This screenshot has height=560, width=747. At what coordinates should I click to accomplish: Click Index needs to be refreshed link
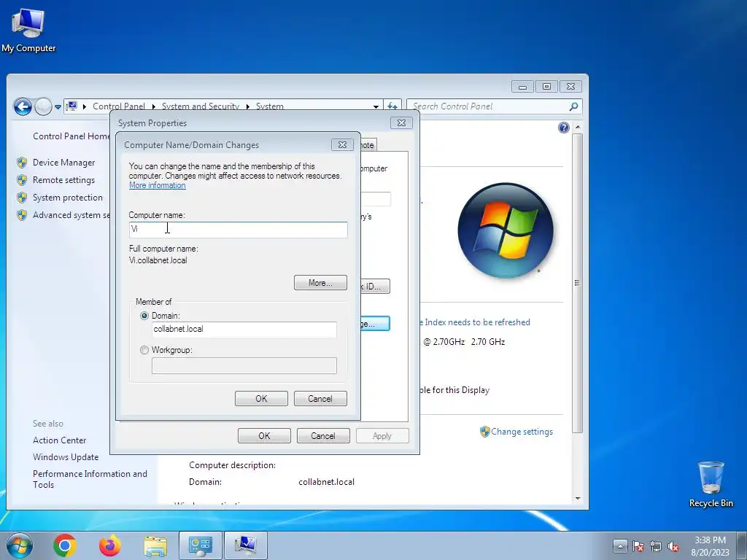tap(475, 322)
